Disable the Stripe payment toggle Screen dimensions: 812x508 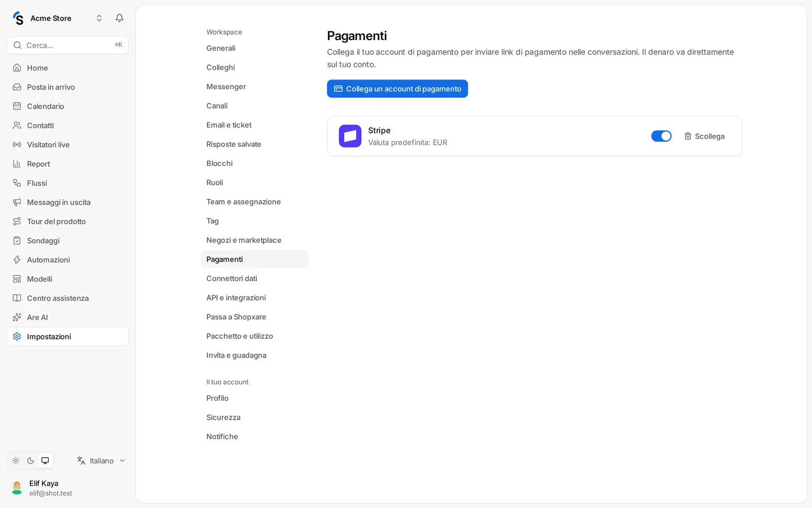pyautogui.click(x=661, y=136)
